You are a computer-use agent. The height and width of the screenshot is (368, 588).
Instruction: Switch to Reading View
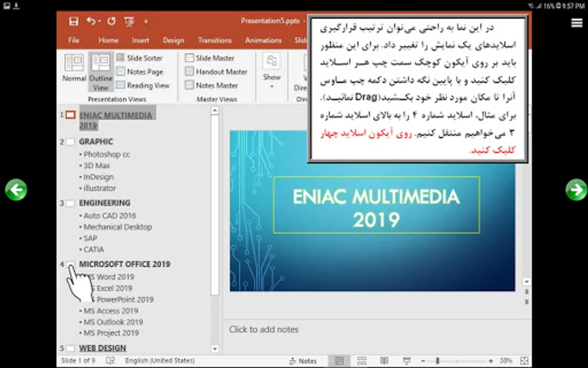tap(143, 85)
